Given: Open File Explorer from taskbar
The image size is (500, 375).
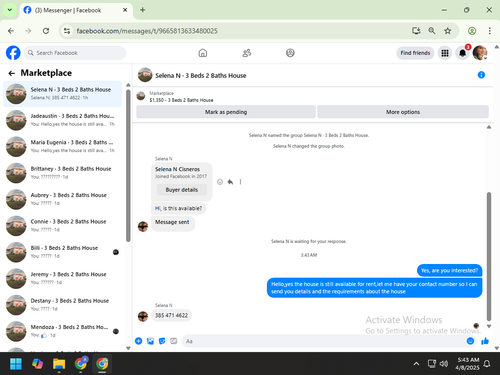Looking at the screenshot, I should point(59,364).
